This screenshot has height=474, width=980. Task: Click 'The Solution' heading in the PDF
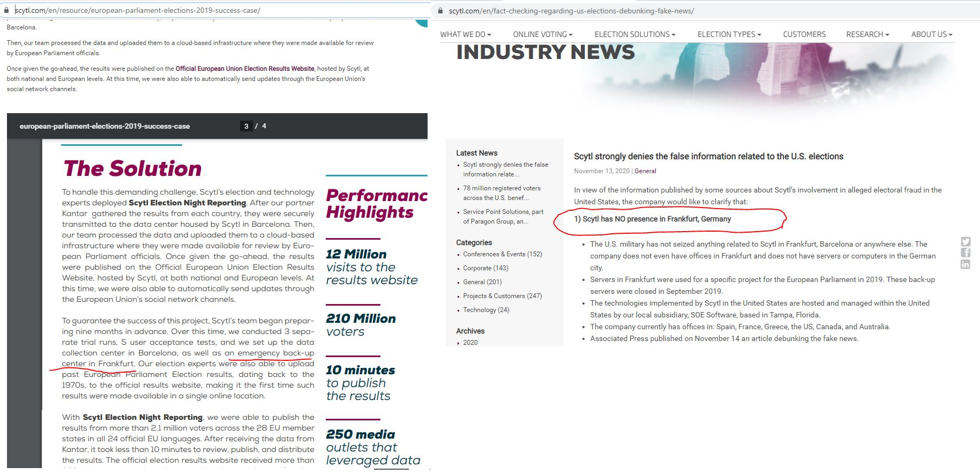coord(132,168)
